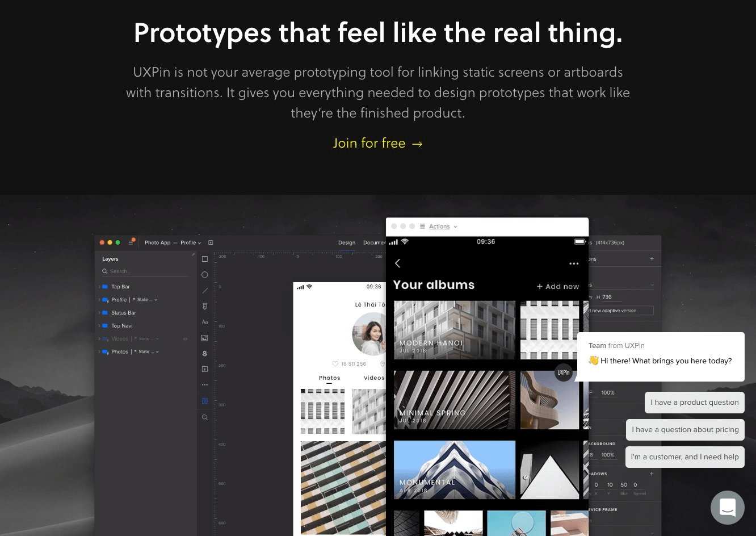Expand the Profile layer group
Screen dimensions: 756x536
(x=99, y=300)
